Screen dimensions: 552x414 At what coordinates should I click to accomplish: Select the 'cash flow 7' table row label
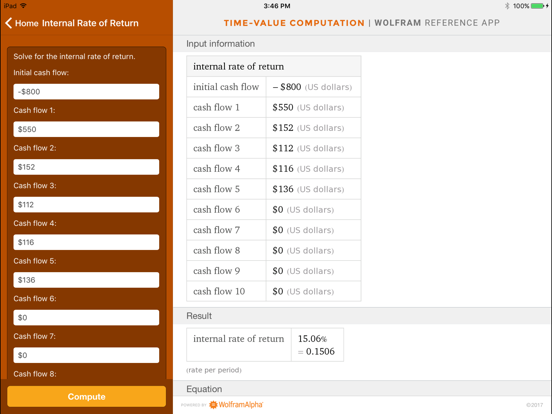point(217,230)
